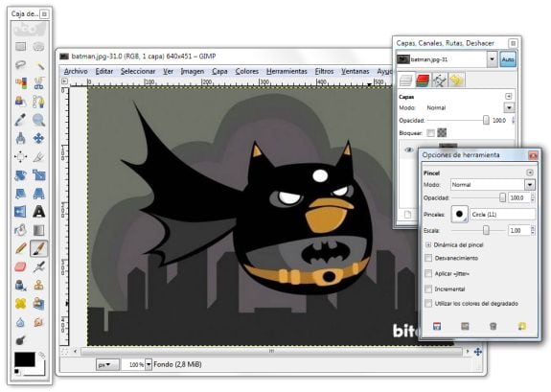Select the Foreground Select tool
551x392 pixels.
(21, 102)
